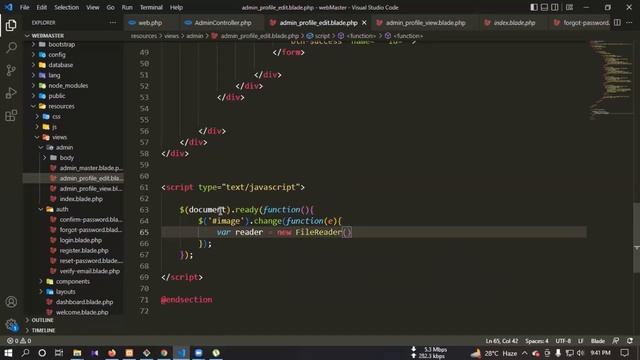Open notifications bell in status bar
Viewport: 640px width, 360px height.
tap(630, 341)
